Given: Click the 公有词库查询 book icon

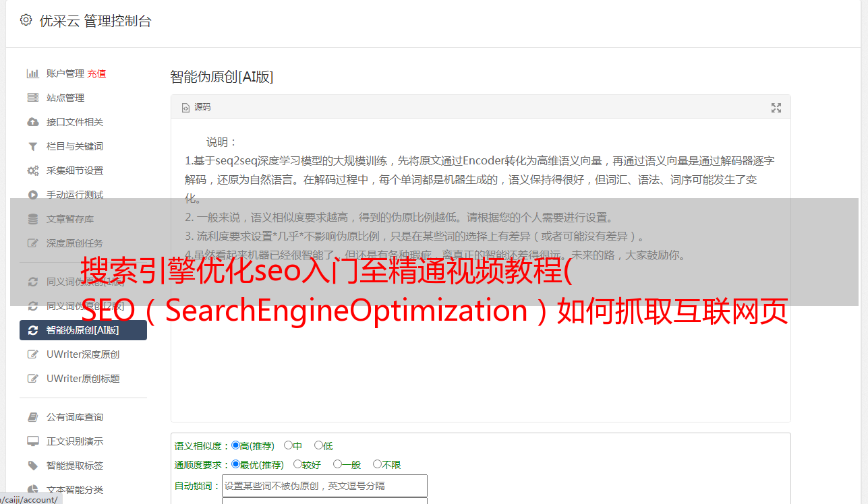Looking at the screenshot, I should 32,417.
